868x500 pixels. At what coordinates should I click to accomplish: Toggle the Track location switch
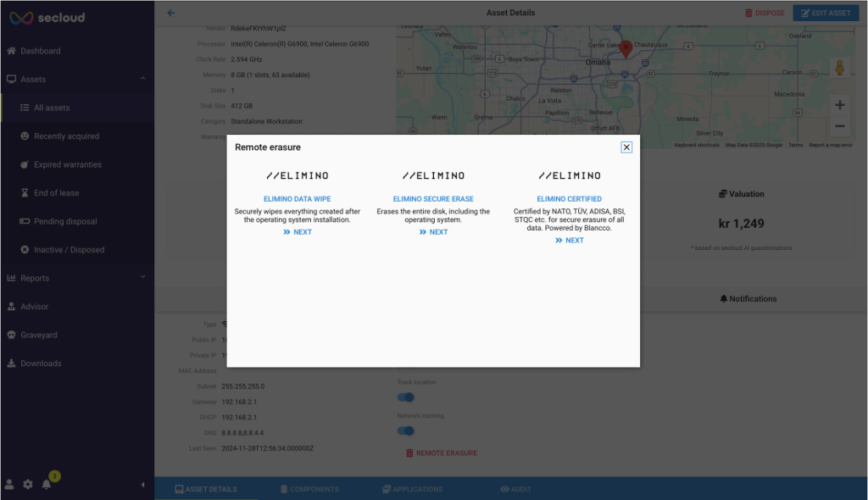pos(406,397)
